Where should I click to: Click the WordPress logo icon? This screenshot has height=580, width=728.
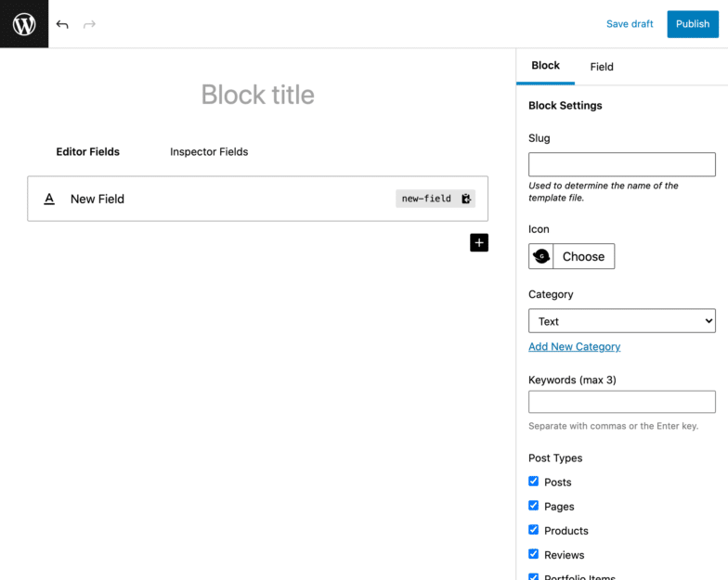pos(24,24)
